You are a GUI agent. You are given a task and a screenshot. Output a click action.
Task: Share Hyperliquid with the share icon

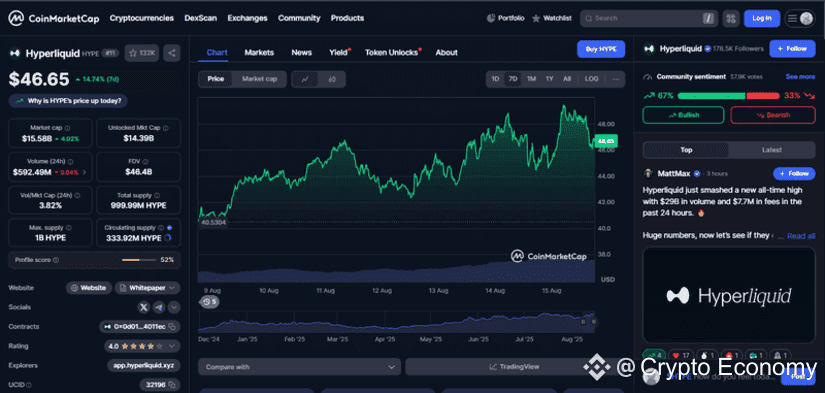(172, 53)
